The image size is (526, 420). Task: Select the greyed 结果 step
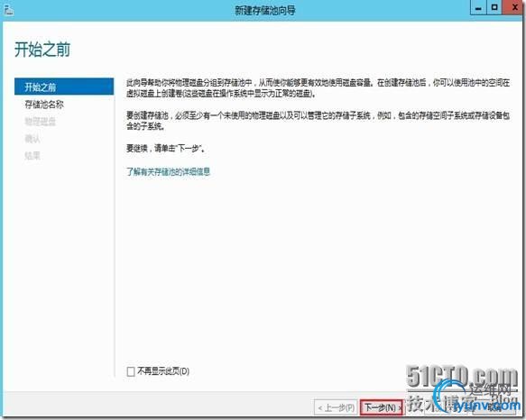(x=32, y=156)
